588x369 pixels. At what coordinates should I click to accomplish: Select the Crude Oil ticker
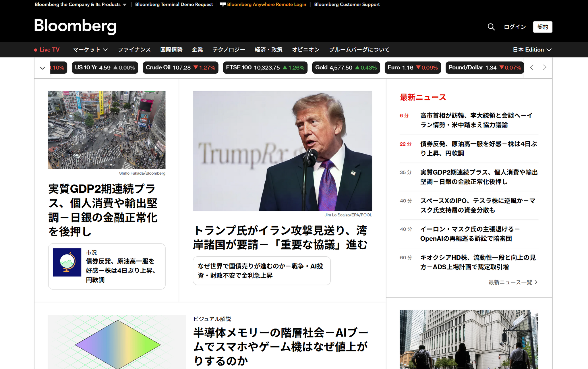point(180,67)
